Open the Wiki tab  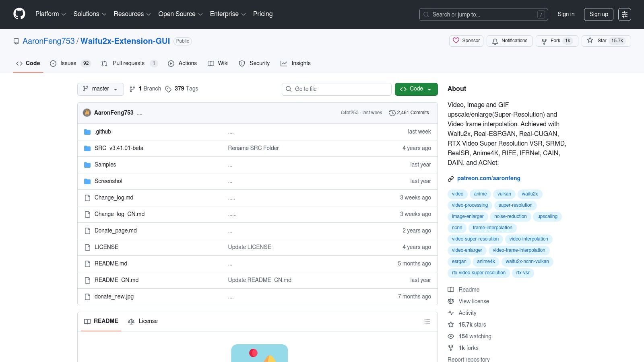[218, 63]
